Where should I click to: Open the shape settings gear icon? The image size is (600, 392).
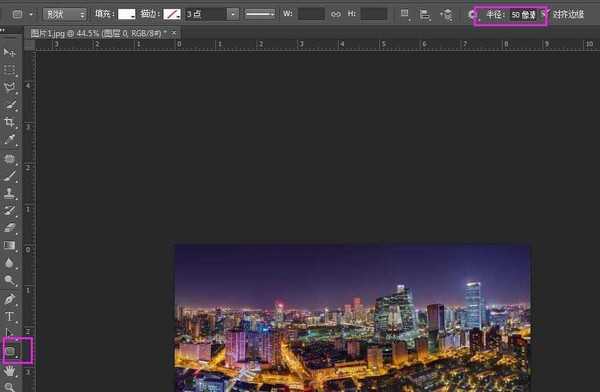click(472, 15)
